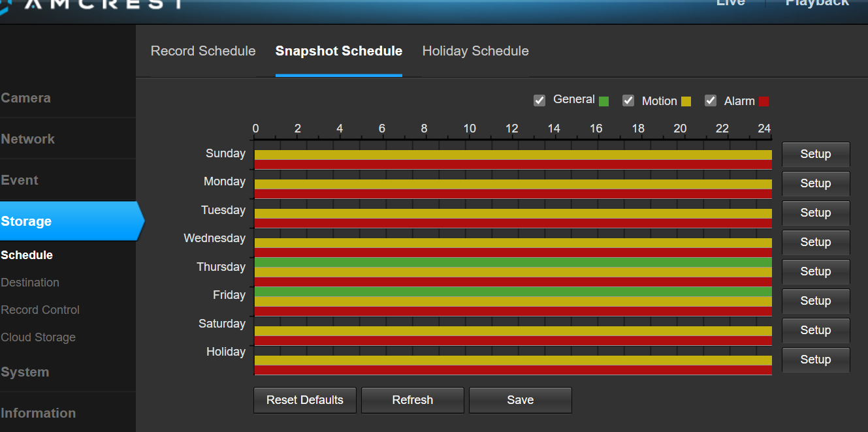Disable the Alarm snapshot checkbox
Image resolution: width=868 pixels, height=432 pixels.
(x=711, y=100)
